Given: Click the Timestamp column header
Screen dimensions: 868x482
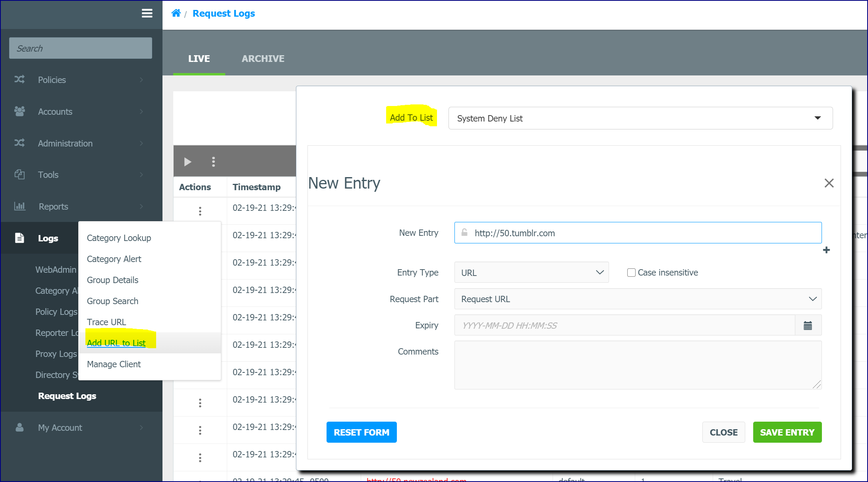Looking at the screenshot, I should [x=257, y=187].
